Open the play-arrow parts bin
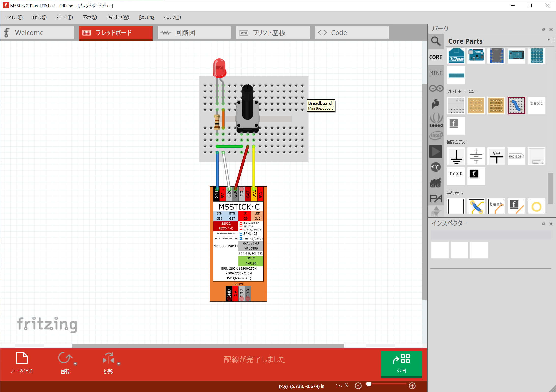Viewport: 556px width, 392px height. click(x=436, y=151)
